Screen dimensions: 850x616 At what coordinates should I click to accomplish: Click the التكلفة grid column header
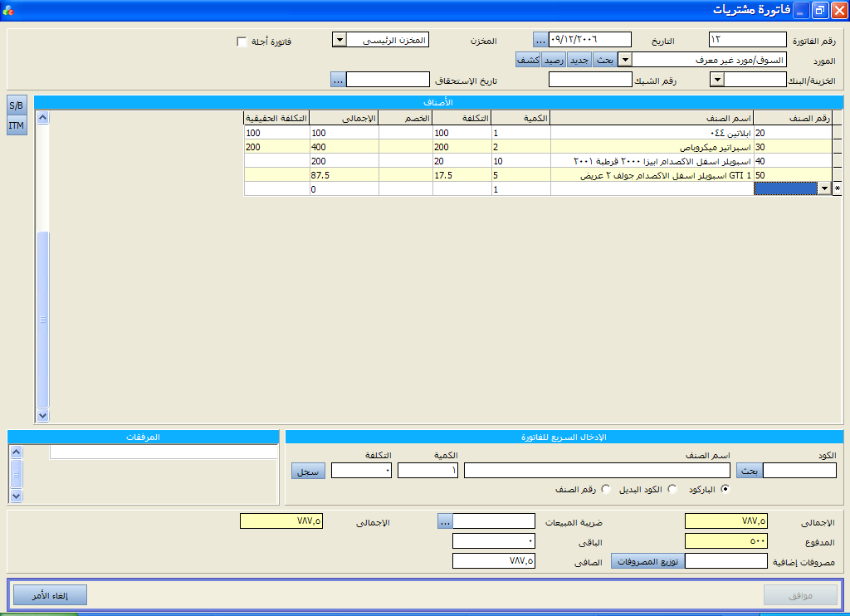462,118
